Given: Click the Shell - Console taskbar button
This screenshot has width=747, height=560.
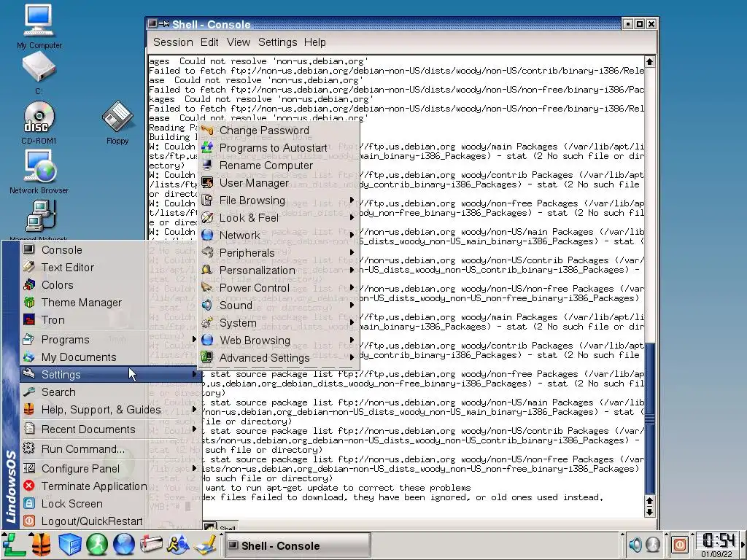Looking at the screenshot, I should 298,545.
